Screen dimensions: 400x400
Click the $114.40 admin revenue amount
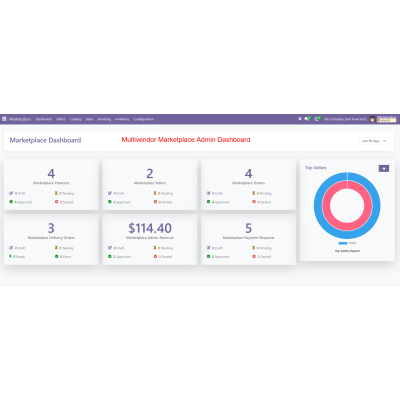coord(150,228)
